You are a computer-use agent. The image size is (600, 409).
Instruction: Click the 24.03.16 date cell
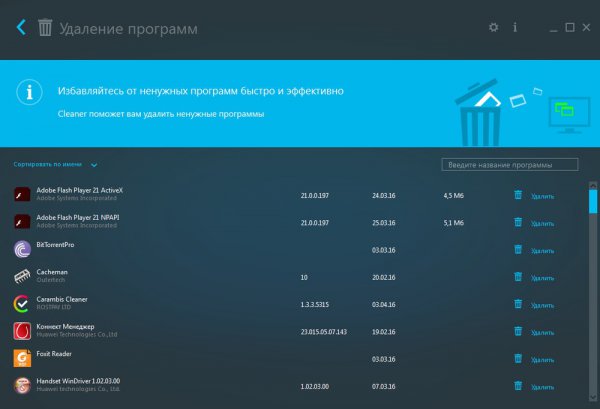384,196
